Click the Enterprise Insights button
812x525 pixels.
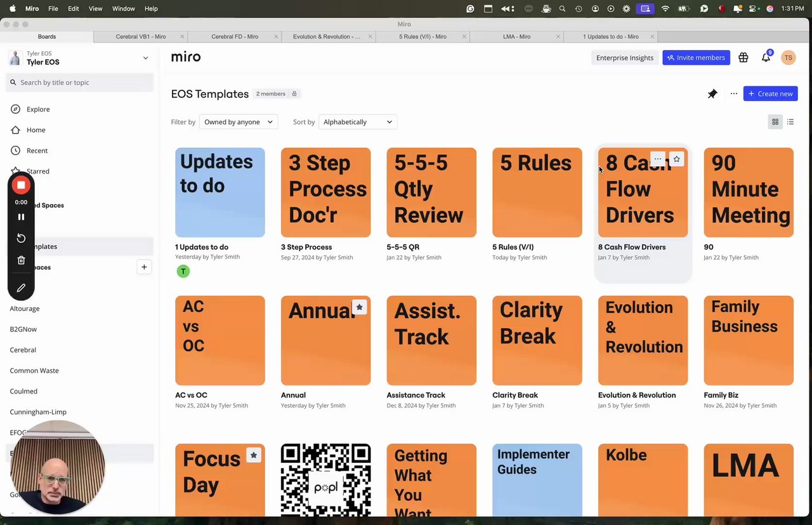(x=625, y=58)
